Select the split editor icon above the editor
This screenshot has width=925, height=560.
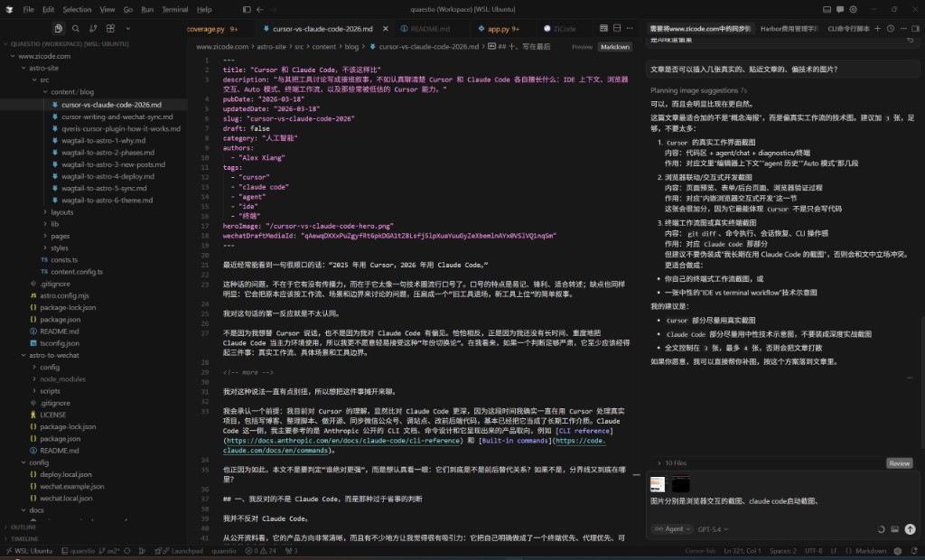[x=616, y=28]
